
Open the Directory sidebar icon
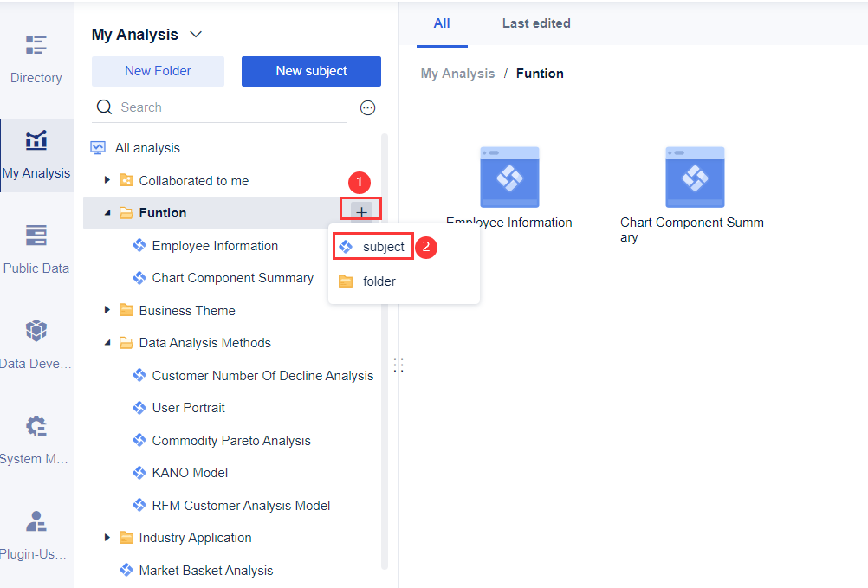click(36, 45)
